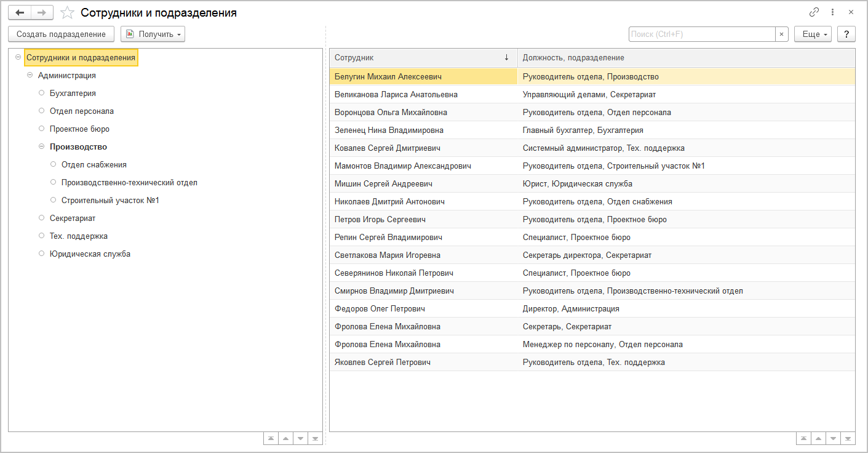Click Создать подразделение button
The height and width of the screenshot is (453, 868).
click(x=61, y=34)
